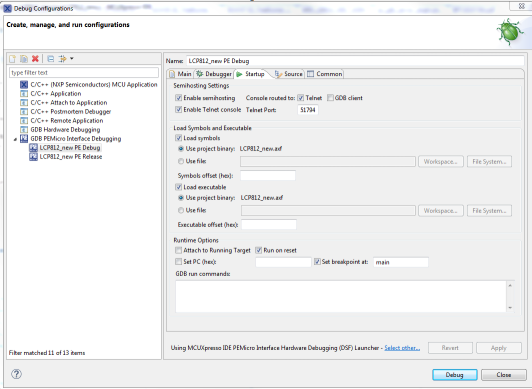Open the help question mark icon
The height and width of the screenshot is (389, 532).
16,374
